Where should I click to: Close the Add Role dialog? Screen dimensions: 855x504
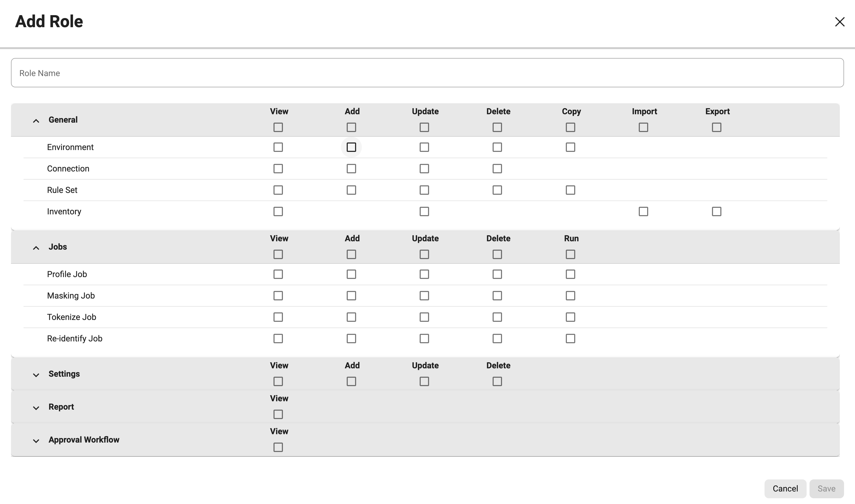tap(839, 22)
